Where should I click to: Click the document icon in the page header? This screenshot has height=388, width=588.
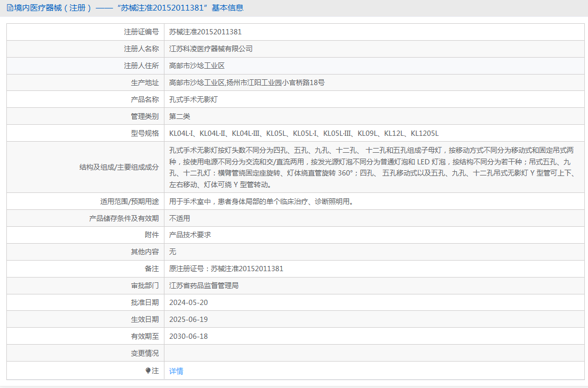click(x=10, y=8)
